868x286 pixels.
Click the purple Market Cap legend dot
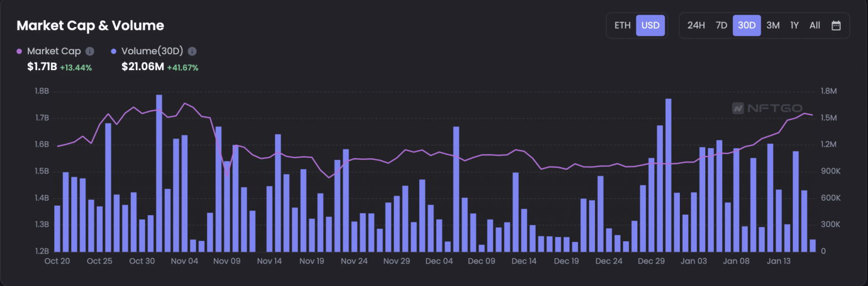pos(20,51)
